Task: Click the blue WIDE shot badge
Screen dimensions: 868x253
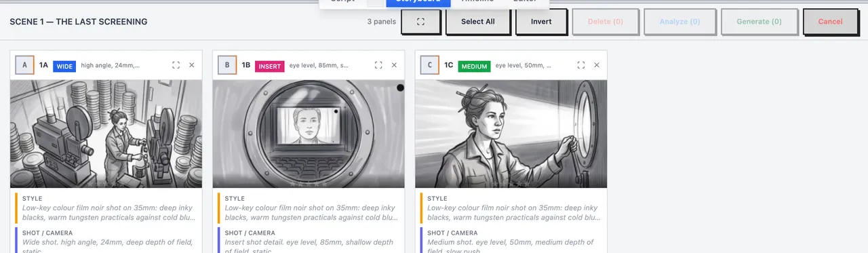Action: [64, 66]
